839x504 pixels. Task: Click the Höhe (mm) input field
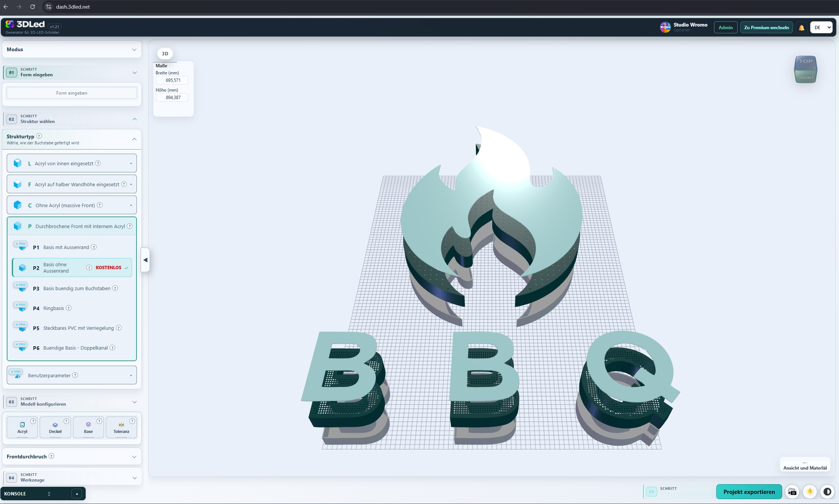pos(172,98)
